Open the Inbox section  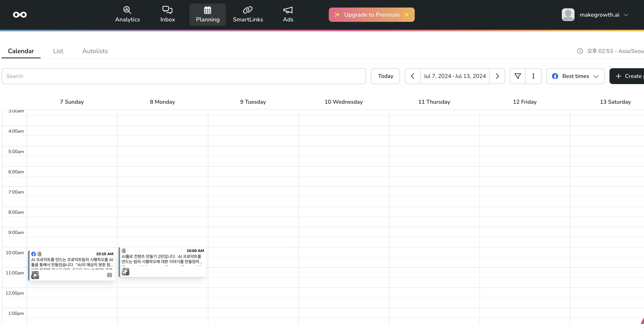point(167,14)
